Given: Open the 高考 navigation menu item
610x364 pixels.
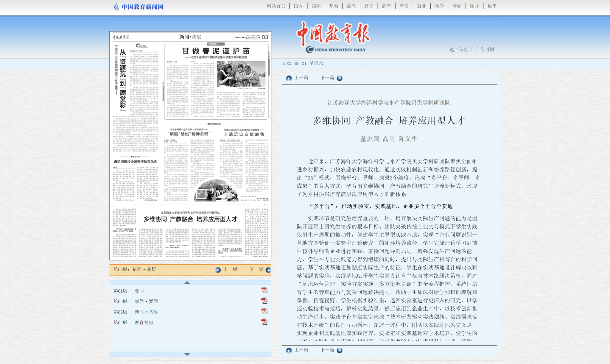Looking at the screenshot, I should point(386,6).
